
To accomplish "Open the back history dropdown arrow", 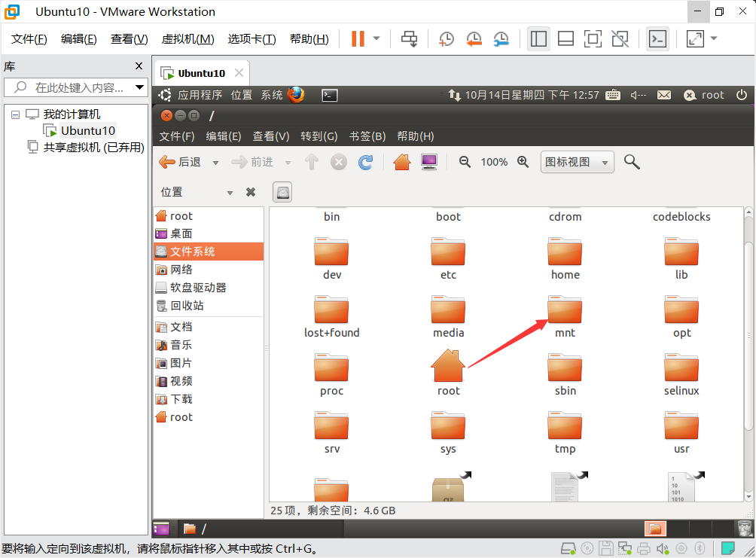I will click(x=215, y=163).
